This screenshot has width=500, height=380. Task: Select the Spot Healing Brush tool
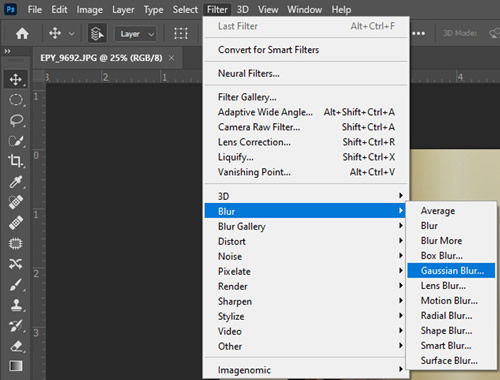pos(16,202)
